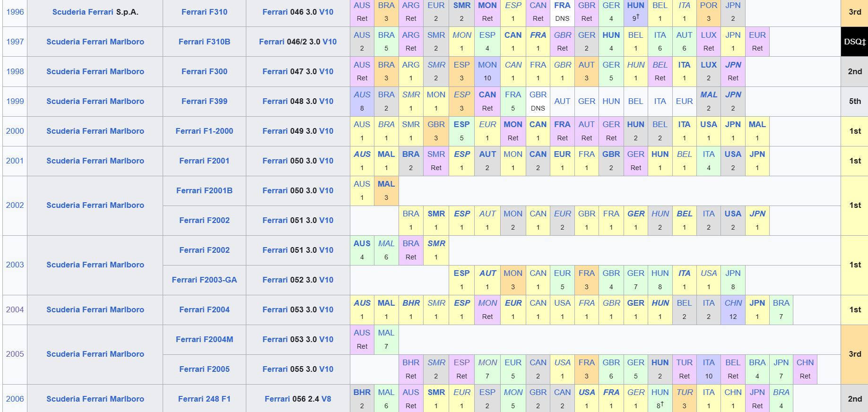Open the Ferrari F399 chassis link
The height and width of the screenshot is (412, 868).
click(x=204, y=101)
